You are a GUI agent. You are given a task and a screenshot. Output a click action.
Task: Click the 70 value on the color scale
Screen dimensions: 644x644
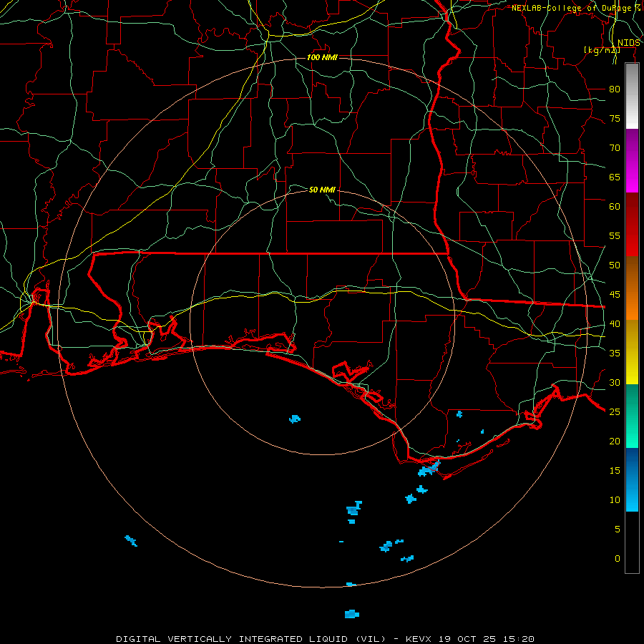[x=615, y=148]
